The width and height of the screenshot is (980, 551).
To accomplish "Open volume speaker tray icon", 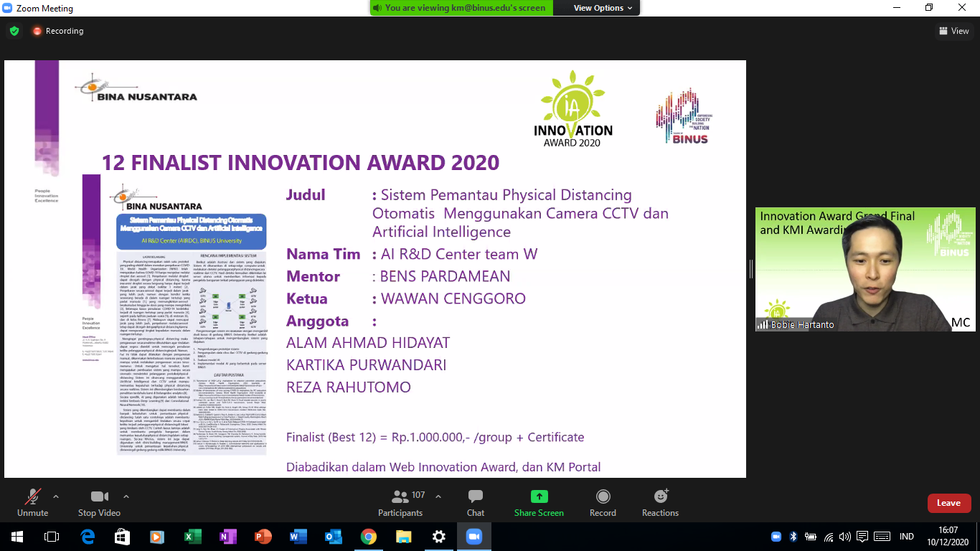I will click(x=845, y=537).
